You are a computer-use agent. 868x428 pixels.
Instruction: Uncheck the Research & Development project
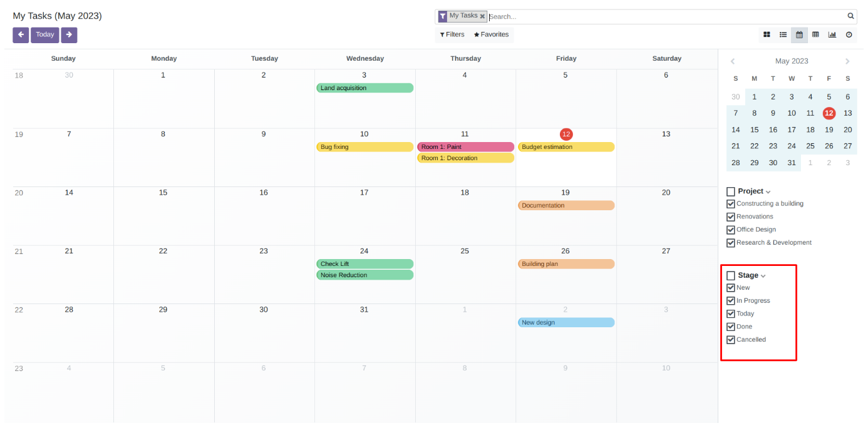pyautogui.click(x=731, y=243)
